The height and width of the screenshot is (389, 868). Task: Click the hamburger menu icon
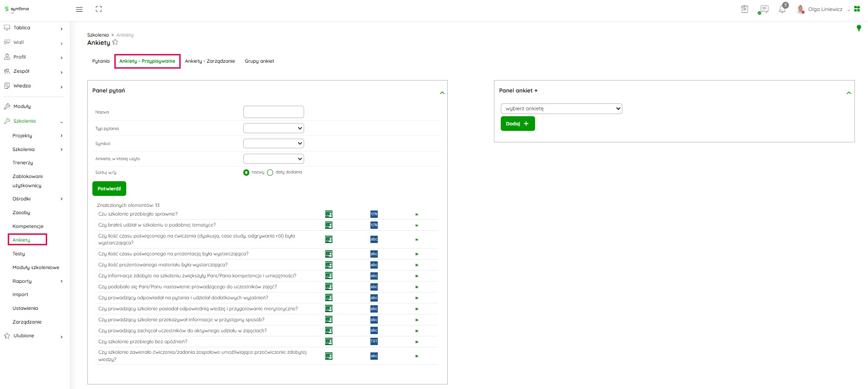[x=79, y=9]
